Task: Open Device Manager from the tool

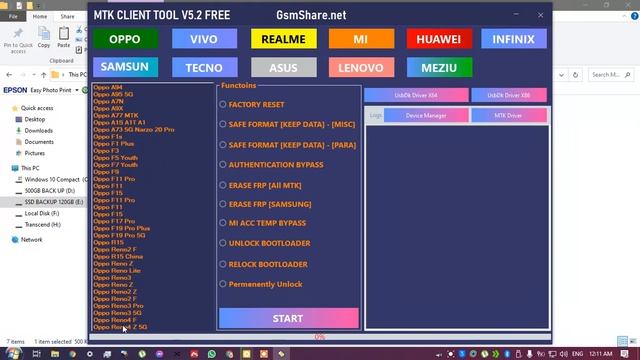Action: tap(426, 116)
